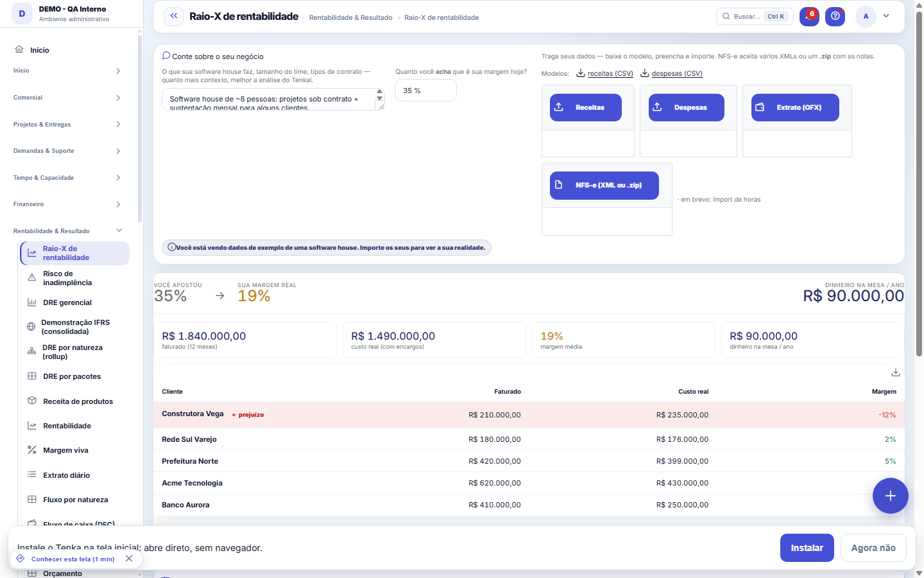Open Margem viva percent icon
This screenshot has height=578, width=924.
(31, 450)
